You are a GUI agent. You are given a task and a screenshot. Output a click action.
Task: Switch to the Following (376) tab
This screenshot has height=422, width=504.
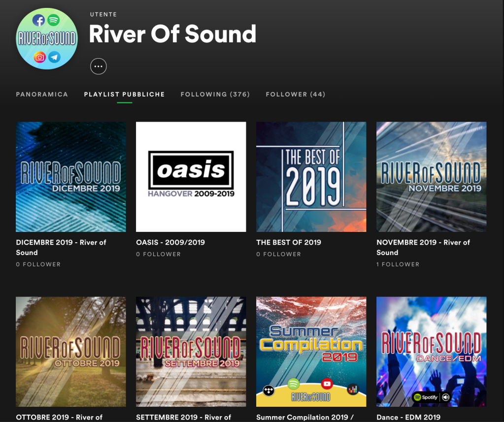[x=215, y=94]
